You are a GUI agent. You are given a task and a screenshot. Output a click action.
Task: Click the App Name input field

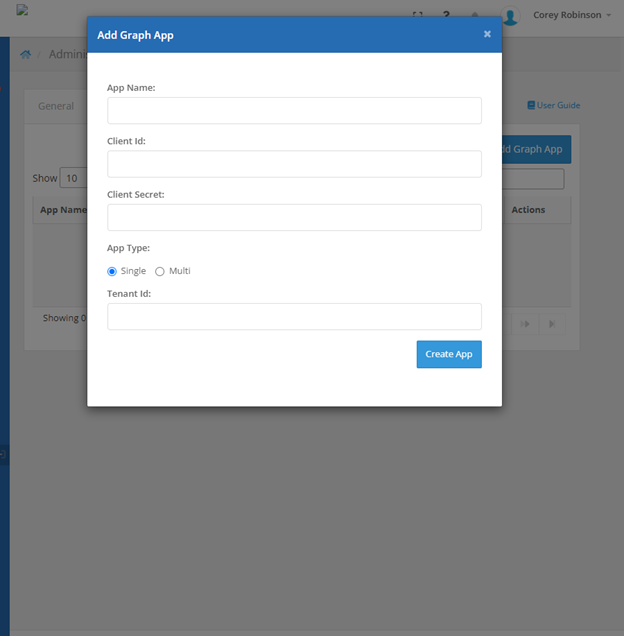(x=294, y=110)
